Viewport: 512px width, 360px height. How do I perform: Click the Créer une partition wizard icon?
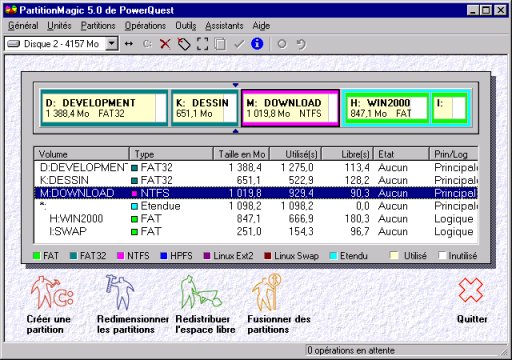click(x=52, y=292)
